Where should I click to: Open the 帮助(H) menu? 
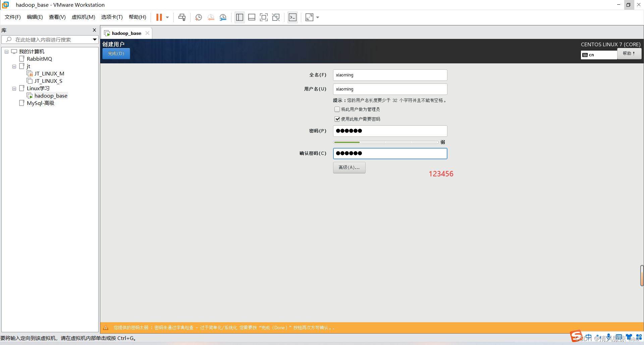tap(138, 17)
